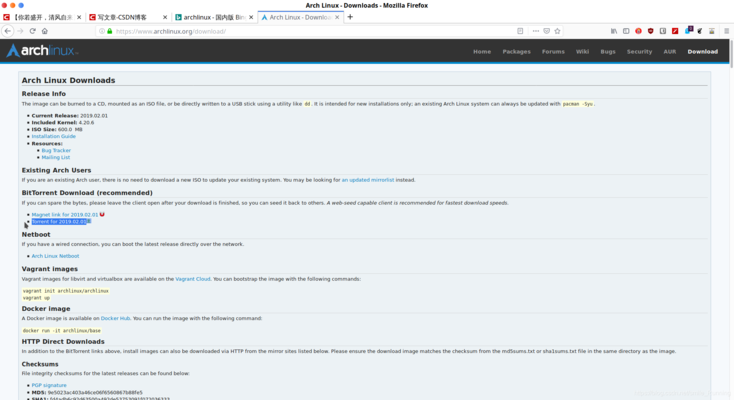Viewport: 734px width, 400px height.
Task: Click the Arch Linux logo
Action: 41,51
